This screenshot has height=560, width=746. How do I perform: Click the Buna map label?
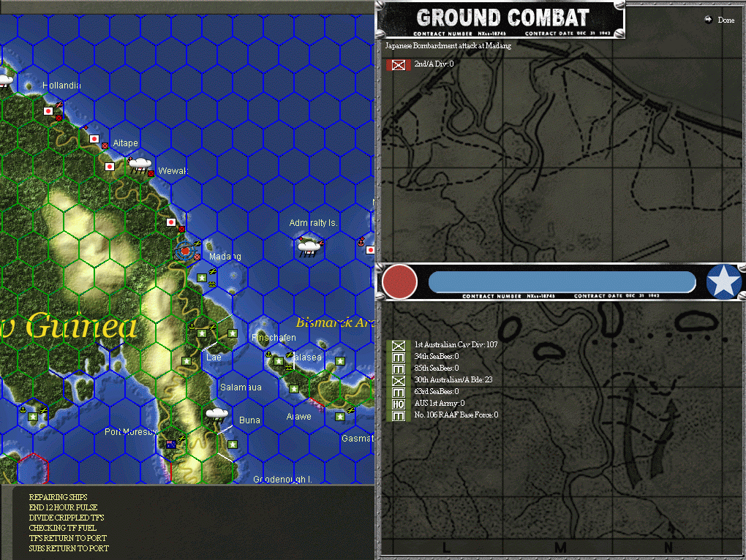(249, 420)
